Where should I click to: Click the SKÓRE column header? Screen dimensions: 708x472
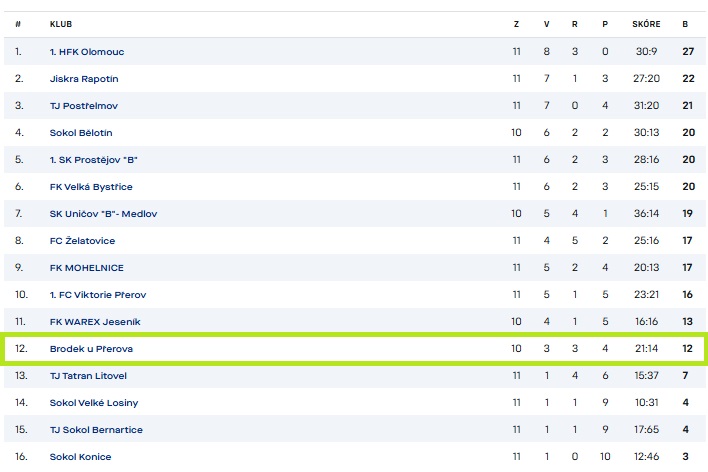[646, 23]
